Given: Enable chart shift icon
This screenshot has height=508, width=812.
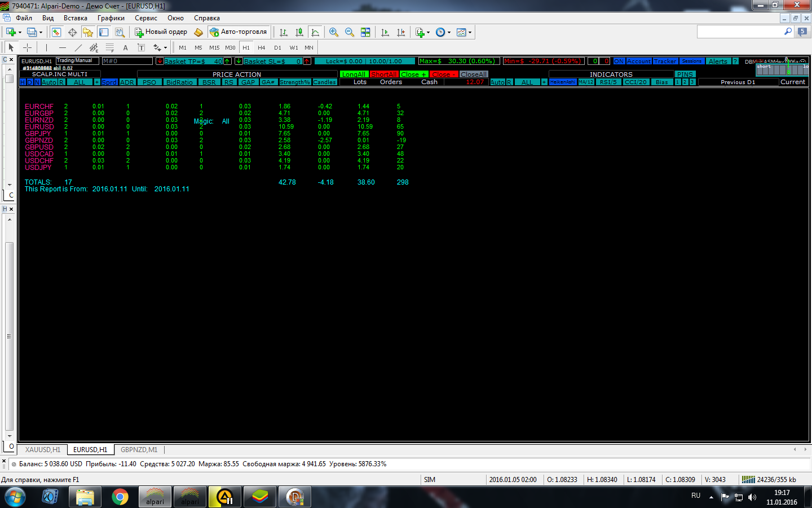Looking at the screenshot, I should (x=401, y=32).
